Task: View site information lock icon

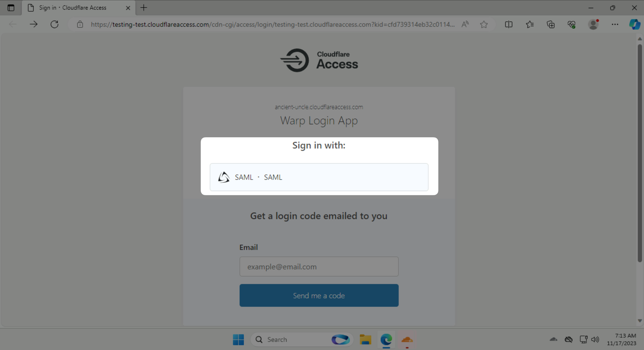Action: tap(80, 24)
